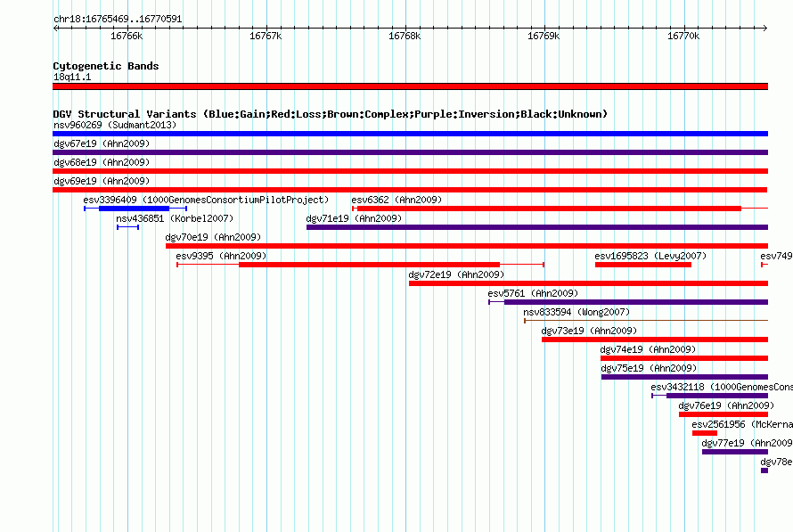Select the dgv75e19 (Ahn2009) purple bar
Image resolution: width=793 pixels, height=532 pixels.
(685, 377)
